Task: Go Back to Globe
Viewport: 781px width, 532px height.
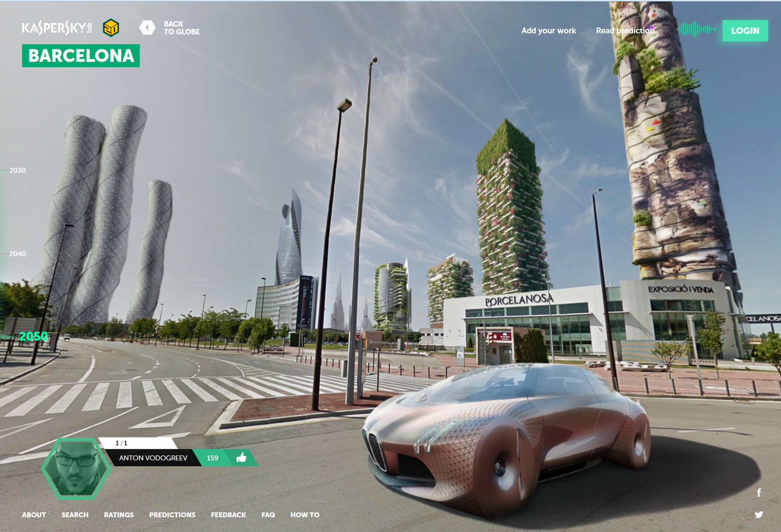Action: (x=170, y=28)
